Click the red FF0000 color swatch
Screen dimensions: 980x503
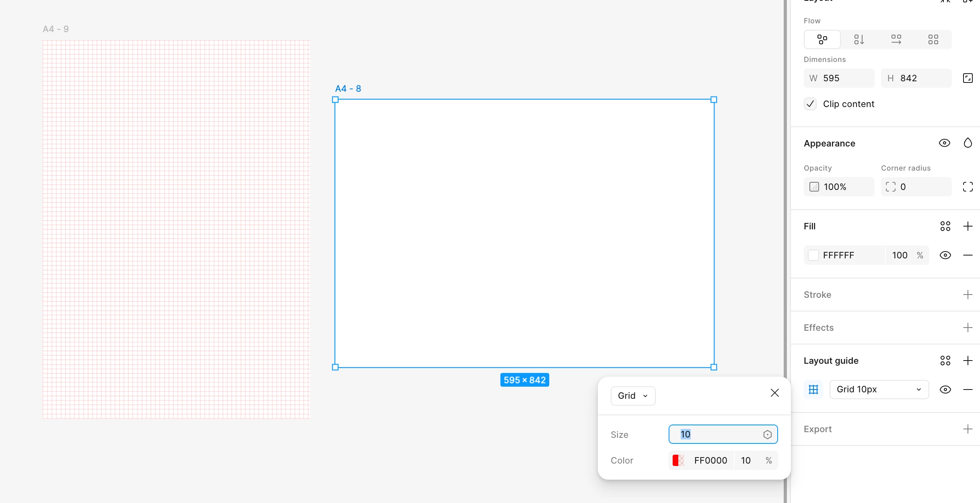coord(678,460)
